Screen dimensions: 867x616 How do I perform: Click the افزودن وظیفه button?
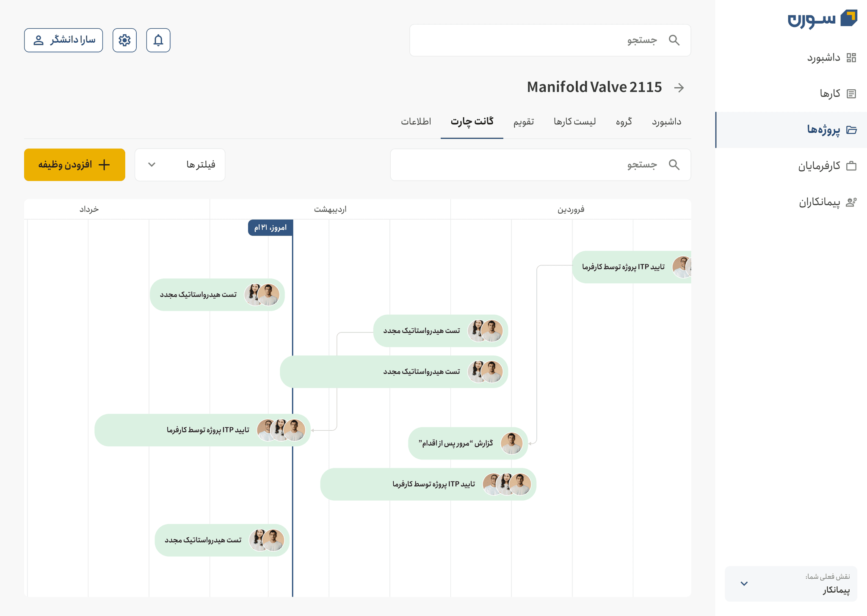coord(75,165)
